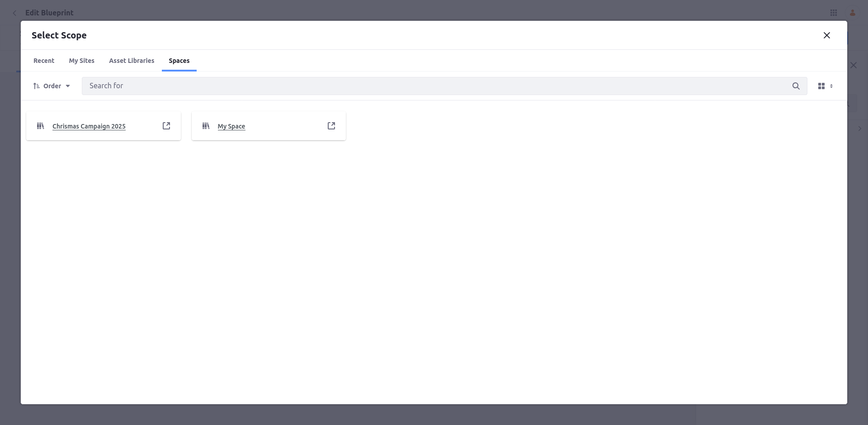This screenshot has width=868, height=425.
Task: Open the user profile avatar
Action: coord(853,13)
